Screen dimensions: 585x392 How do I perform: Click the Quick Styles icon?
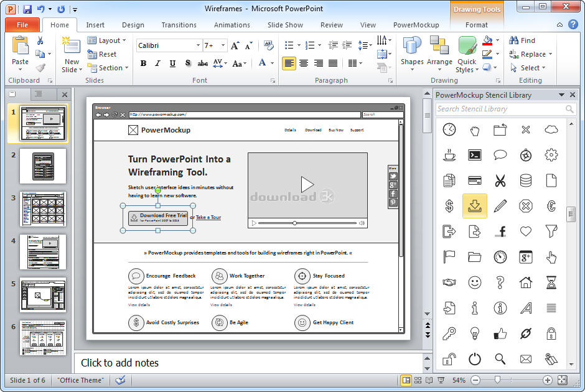(466, 54)
